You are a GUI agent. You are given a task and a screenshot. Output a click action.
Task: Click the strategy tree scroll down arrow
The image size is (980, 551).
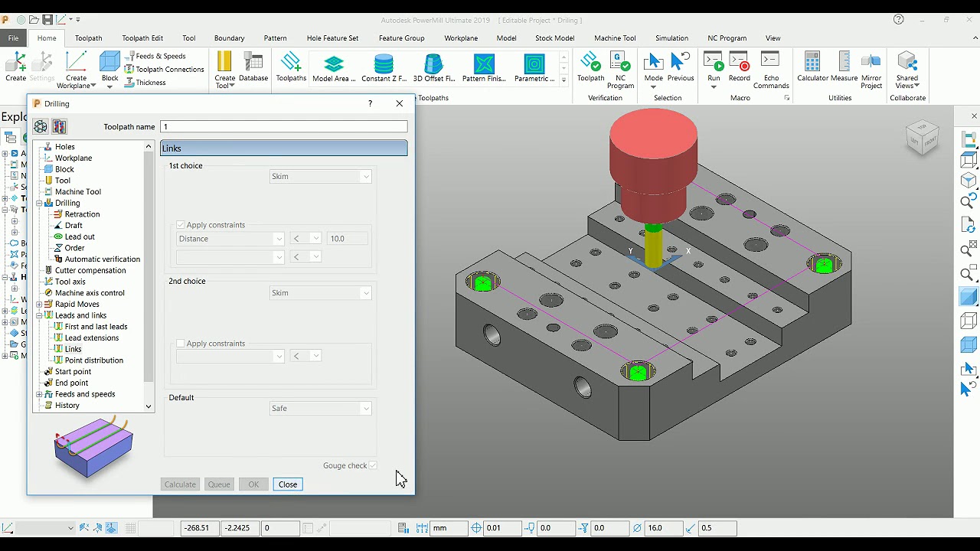[x=149, y=406]
